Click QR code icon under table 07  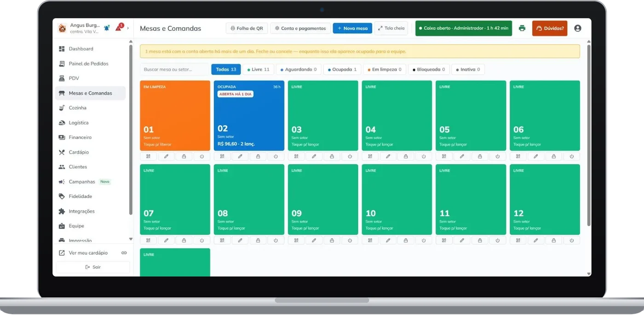pyautogui.click(x=149, y=240)
